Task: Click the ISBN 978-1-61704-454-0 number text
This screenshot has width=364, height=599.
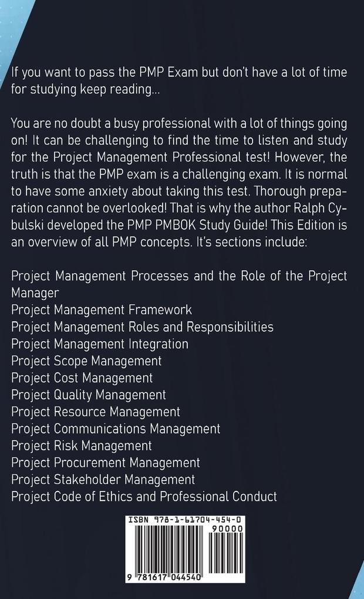Action: [184, 520]
